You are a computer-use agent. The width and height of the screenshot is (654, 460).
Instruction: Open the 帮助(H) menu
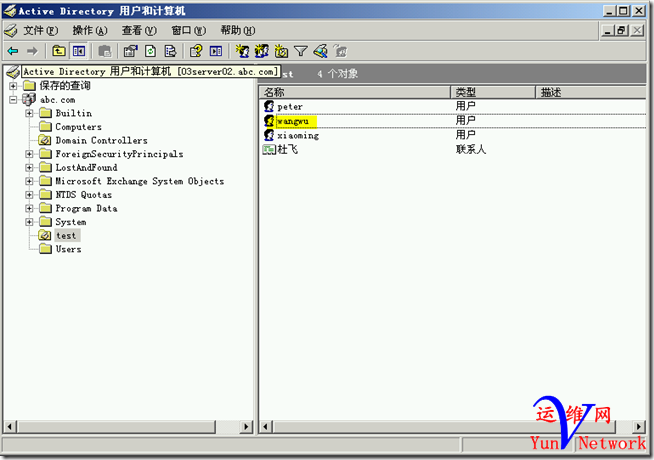pyautogui.click(x=238, y=30)
